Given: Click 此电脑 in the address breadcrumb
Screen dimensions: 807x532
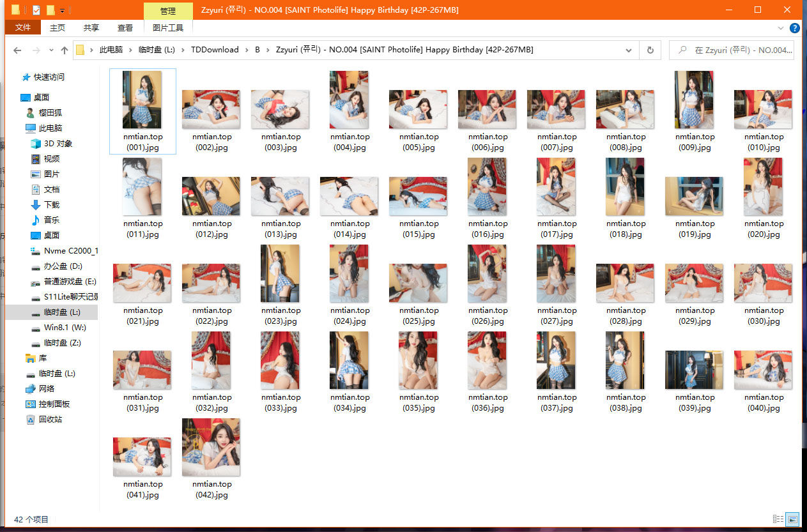Looking at the screenshot, I should click(x=111, y=50).
